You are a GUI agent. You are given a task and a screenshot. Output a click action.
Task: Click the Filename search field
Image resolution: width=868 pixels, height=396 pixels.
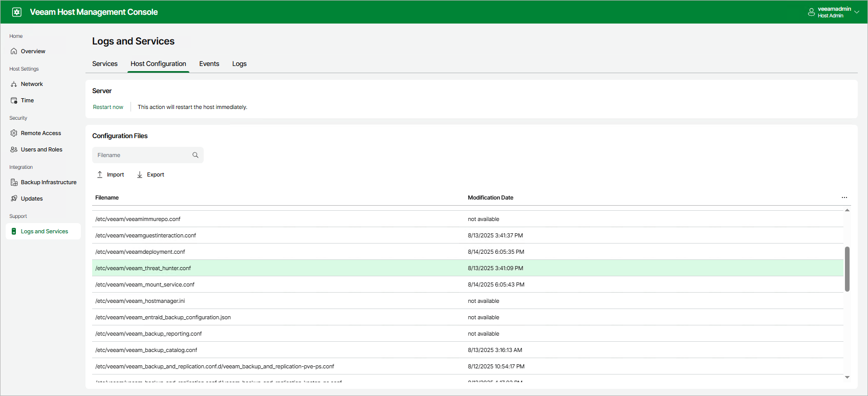pyautogui.click(x=148, y=155)
